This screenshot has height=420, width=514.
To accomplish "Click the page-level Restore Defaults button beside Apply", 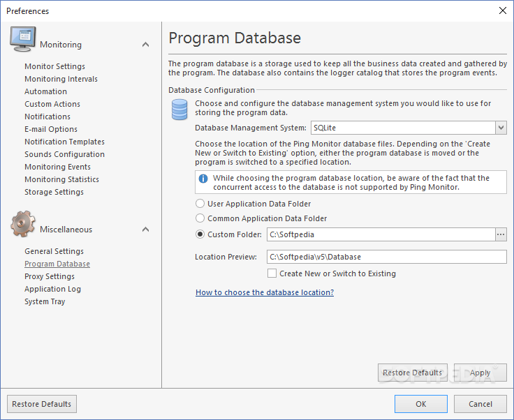I will click(x=412, y=373).
